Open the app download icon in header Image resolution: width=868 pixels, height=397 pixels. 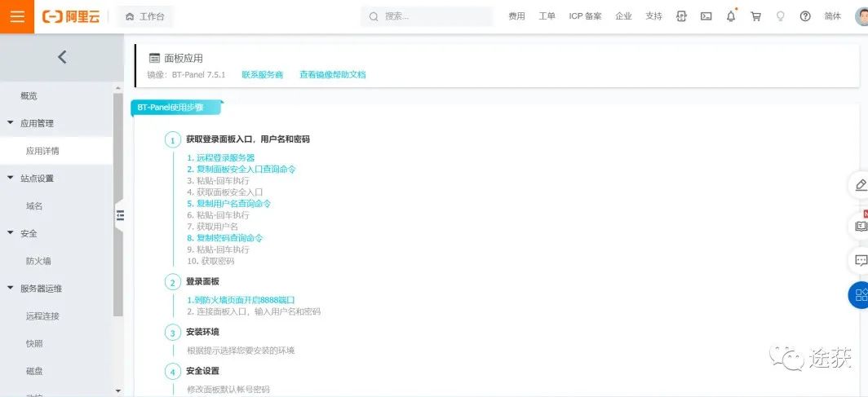coord(681,16)
